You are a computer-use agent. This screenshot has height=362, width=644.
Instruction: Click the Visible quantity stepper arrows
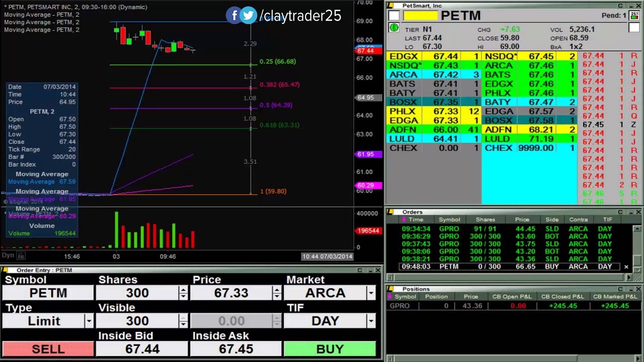click(183, 321)
